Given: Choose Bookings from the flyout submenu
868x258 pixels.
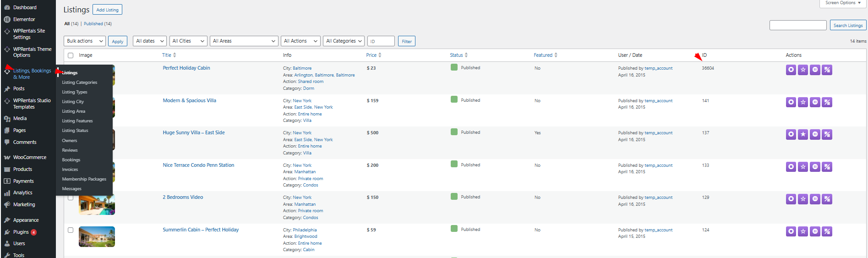Looking at the screenshot, I should point(71,160).
